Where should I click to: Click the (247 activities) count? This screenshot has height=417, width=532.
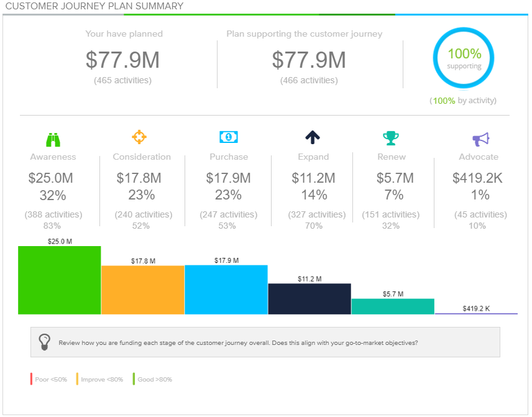(229, 214)
